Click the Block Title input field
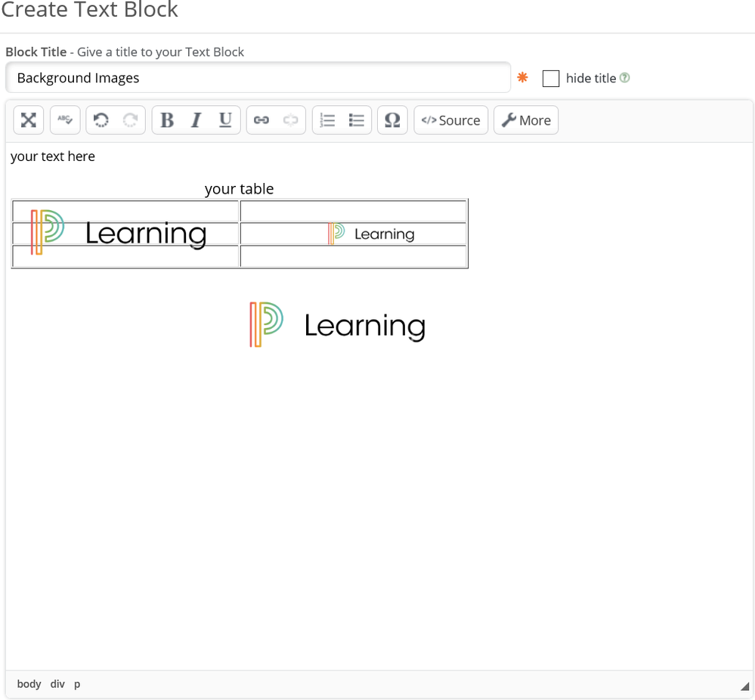Screen dimensions: 755x700 click(258, 78)
